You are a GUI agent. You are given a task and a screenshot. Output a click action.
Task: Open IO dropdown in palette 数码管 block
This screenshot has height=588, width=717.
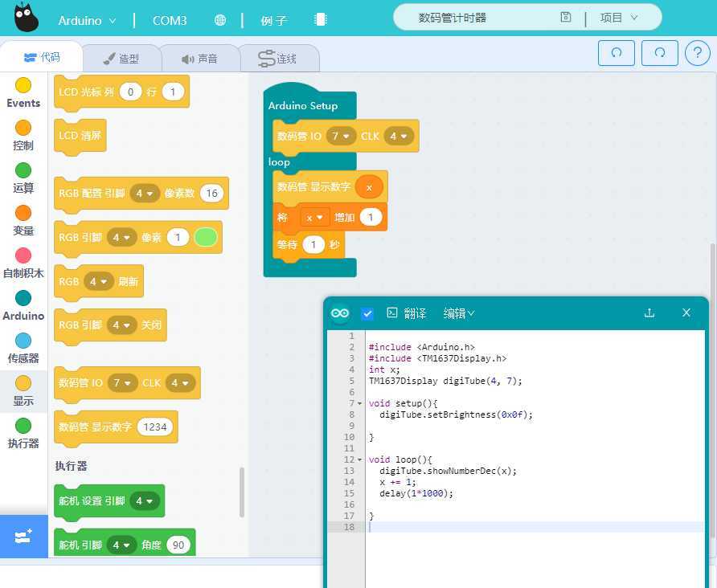(122, 383)
